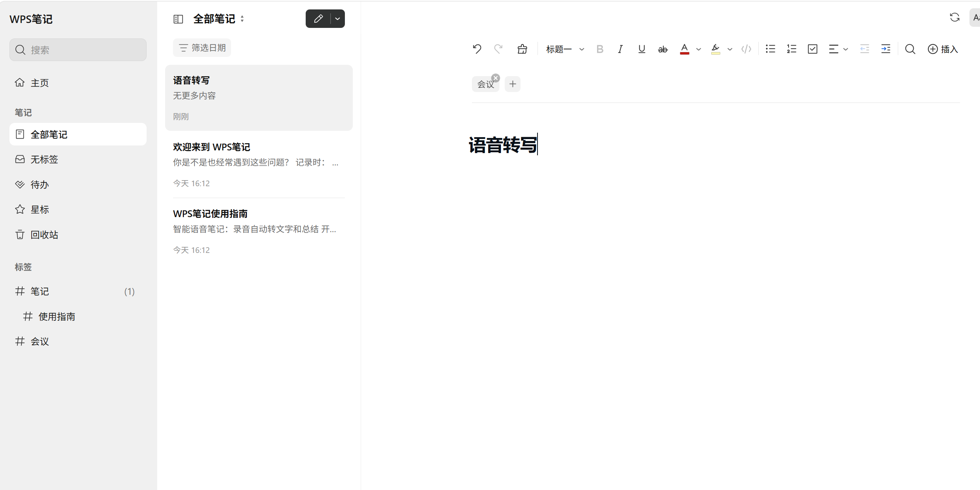Viewport: 980px width, 490px height.
Task: Show 星标 starred notes
Action: pyautogui.click(x=78, y=210)
